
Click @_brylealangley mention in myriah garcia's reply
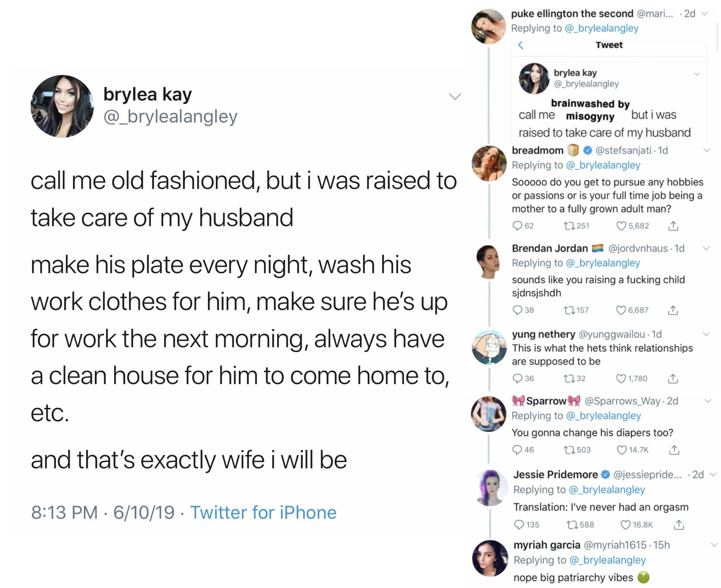pos(607,560)
